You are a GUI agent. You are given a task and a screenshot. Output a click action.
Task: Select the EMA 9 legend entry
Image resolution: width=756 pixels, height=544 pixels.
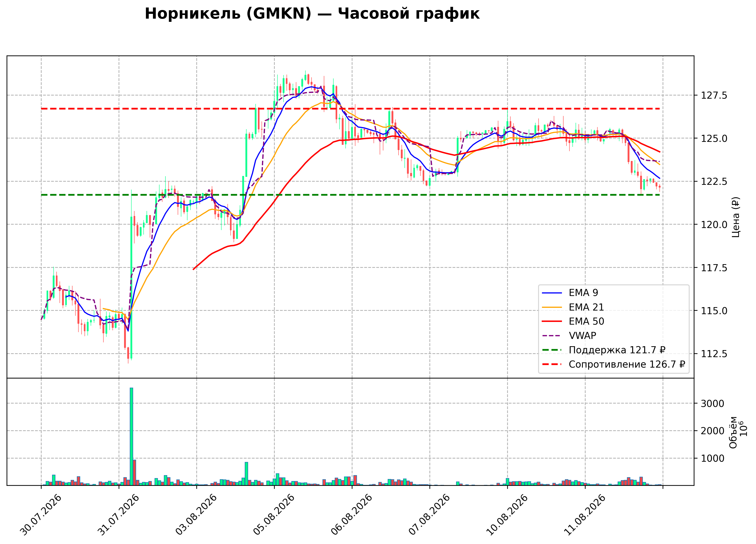pyautogui.click(x=570, y=293)
